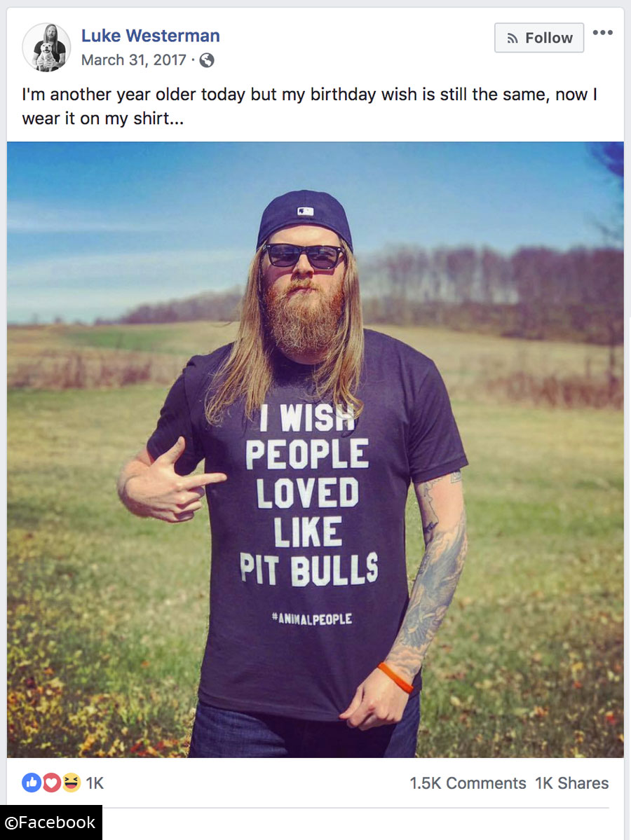Click the Follow button
The height and width of the screenshot is (840, 631).
538,38
